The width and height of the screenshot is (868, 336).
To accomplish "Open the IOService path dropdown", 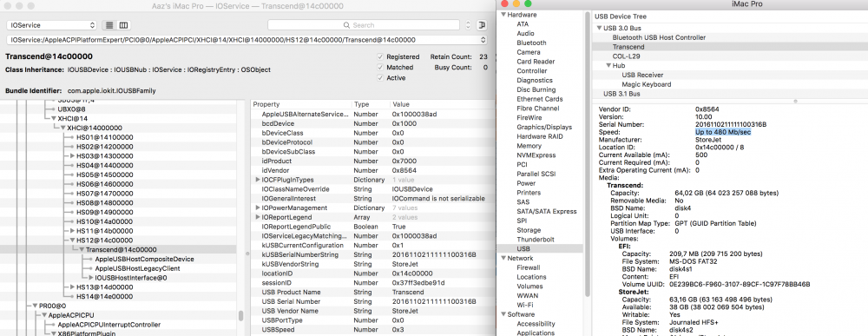I will 247,40.
